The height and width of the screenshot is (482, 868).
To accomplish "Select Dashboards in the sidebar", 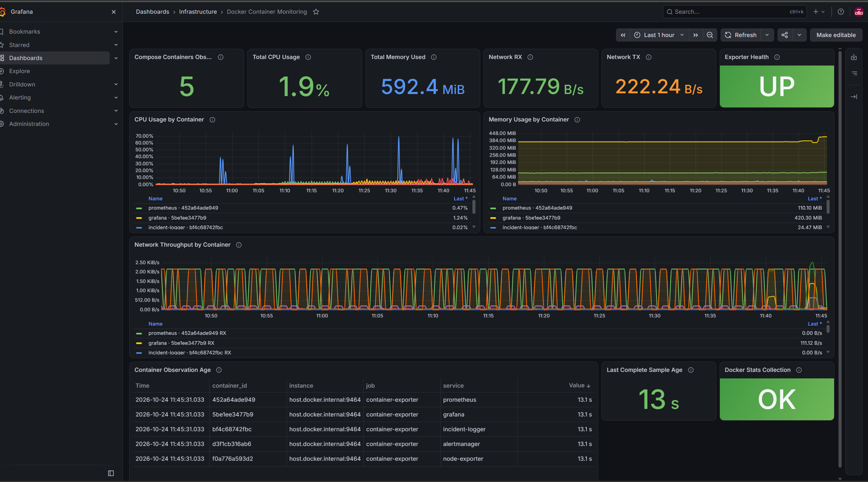I will coord(26,58).
